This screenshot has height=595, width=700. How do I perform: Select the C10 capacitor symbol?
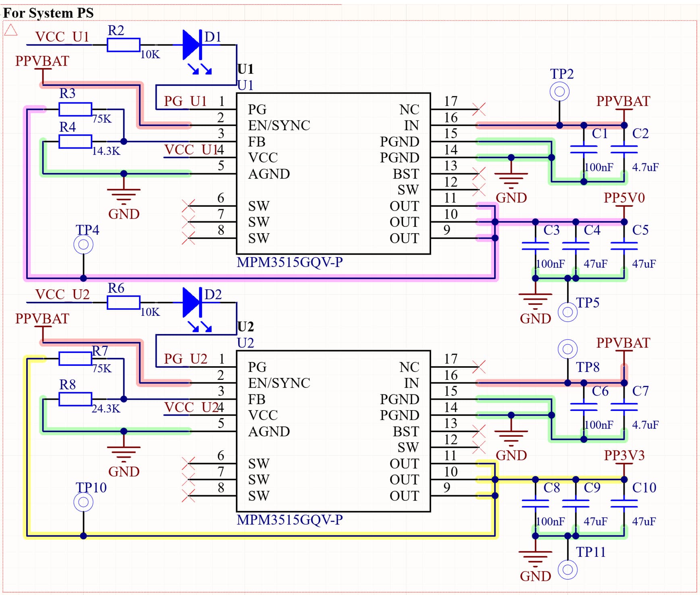coord(624,504)
